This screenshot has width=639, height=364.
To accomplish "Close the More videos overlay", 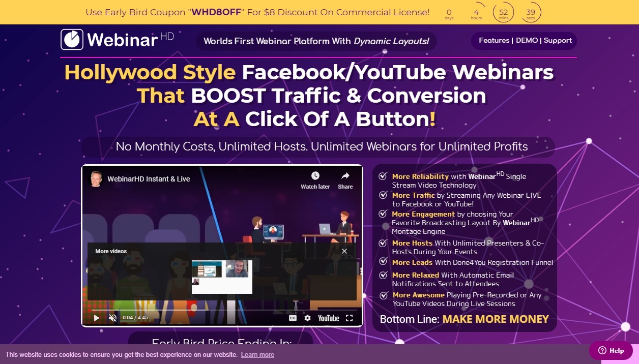I will point(344,251).
